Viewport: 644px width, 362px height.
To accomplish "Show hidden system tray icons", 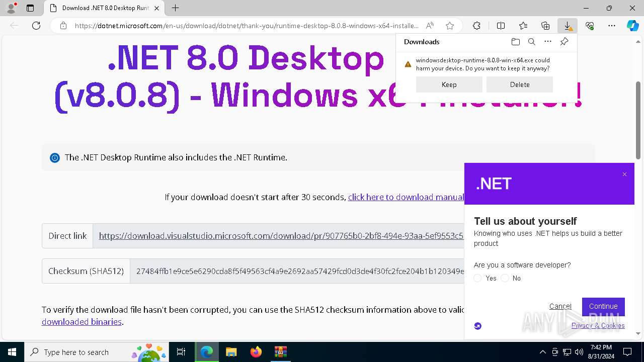I will [542, 352].
